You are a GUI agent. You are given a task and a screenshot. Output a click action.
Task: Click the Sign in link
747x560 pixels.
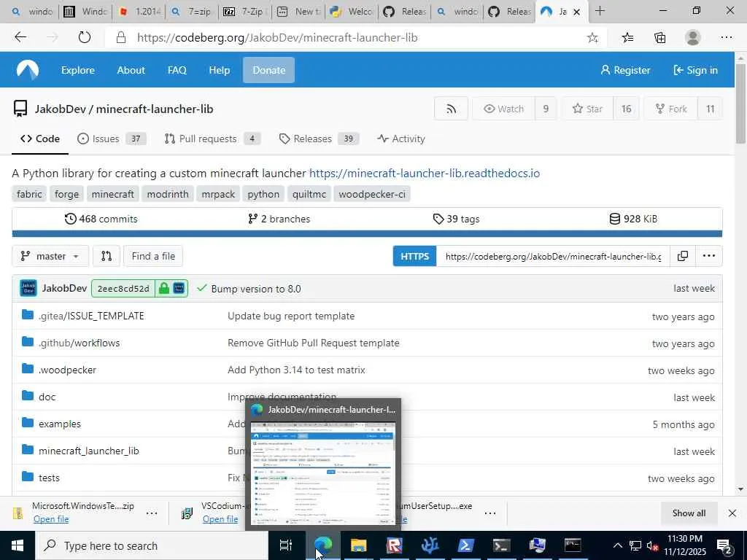pos(695,70)
